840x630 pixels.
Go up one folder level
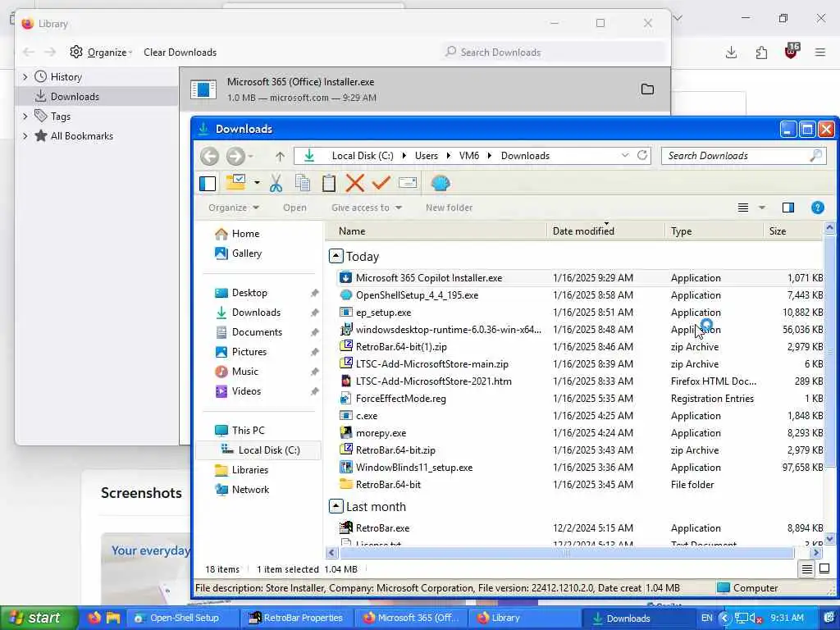280,157
